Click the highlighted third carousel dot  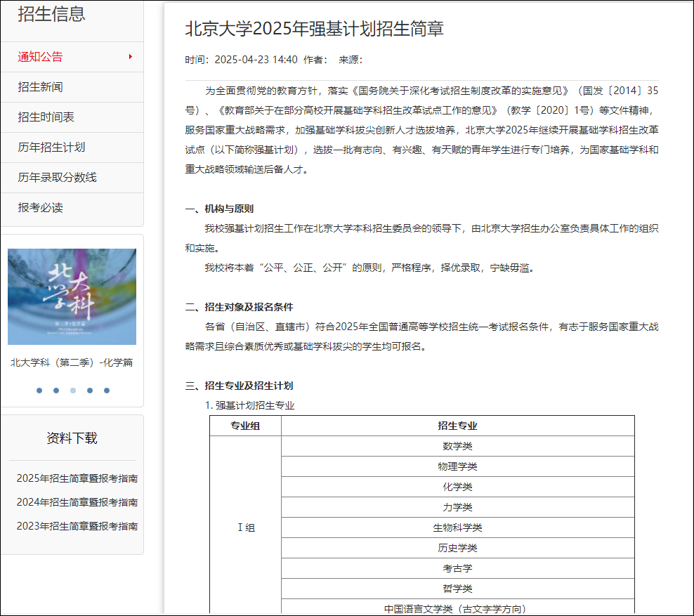point(73,391)
